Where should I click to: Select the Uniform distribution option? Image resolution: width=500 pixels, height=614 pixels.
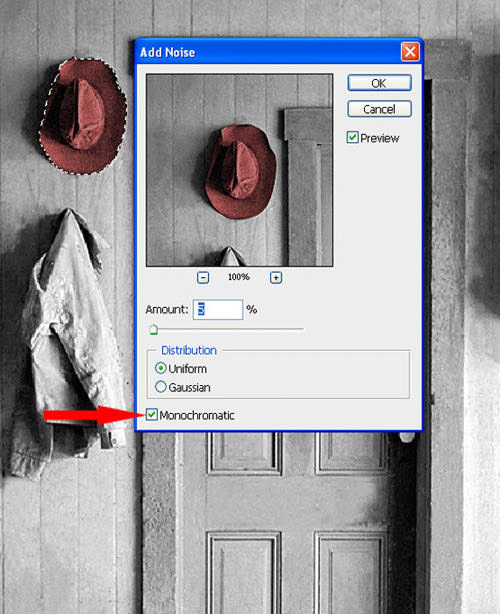point(161,368)
